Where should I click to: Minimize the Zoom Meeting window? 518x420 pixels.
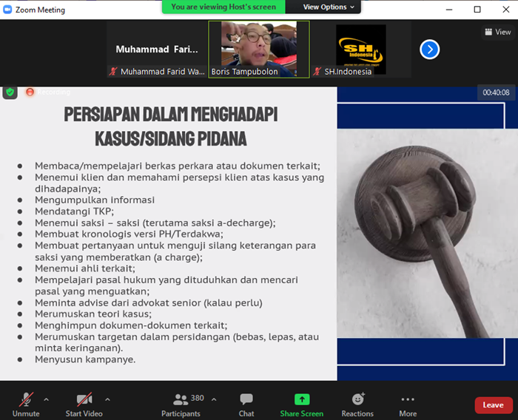(449, 10)
